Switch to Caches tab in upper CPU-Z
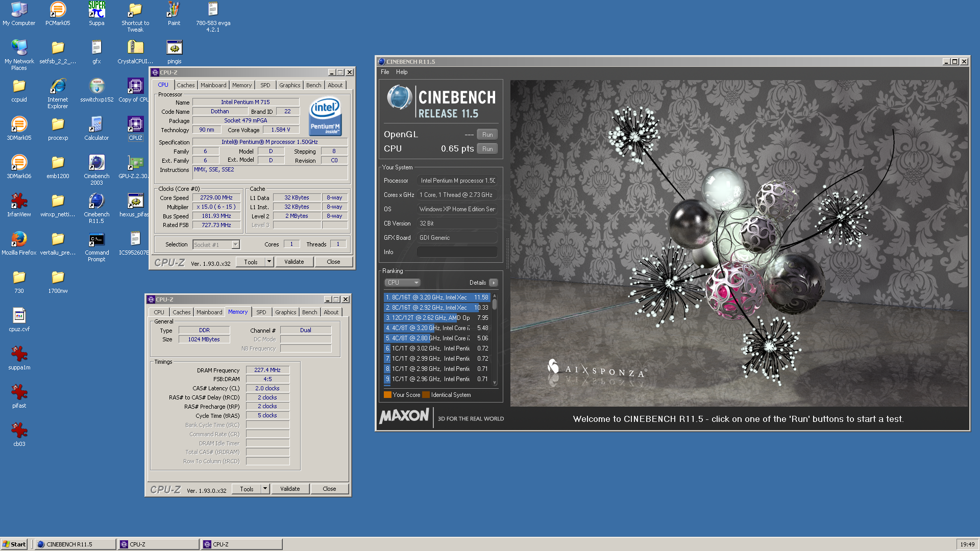The height and width of the screenshot is (551, 980). coord(185,85)
